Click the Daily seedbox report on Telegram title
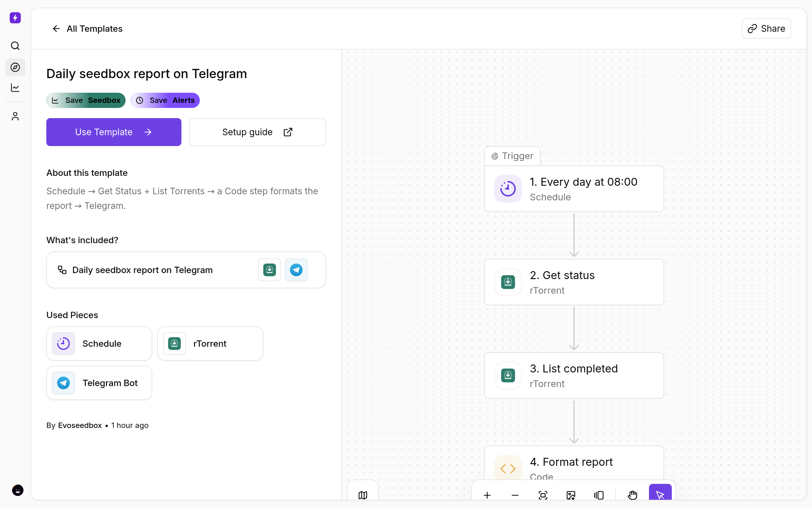The height and width of the screenshot is (508, 812). click(x=147, y=74)
